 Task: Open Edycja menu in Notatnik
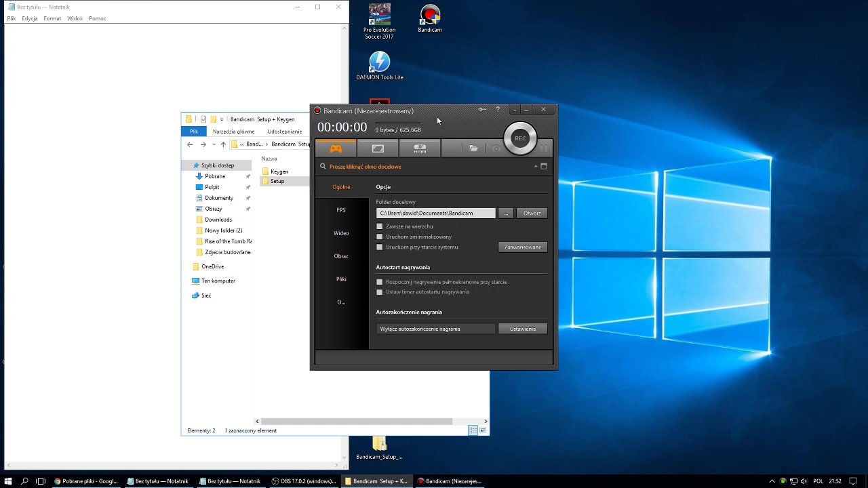29,18
